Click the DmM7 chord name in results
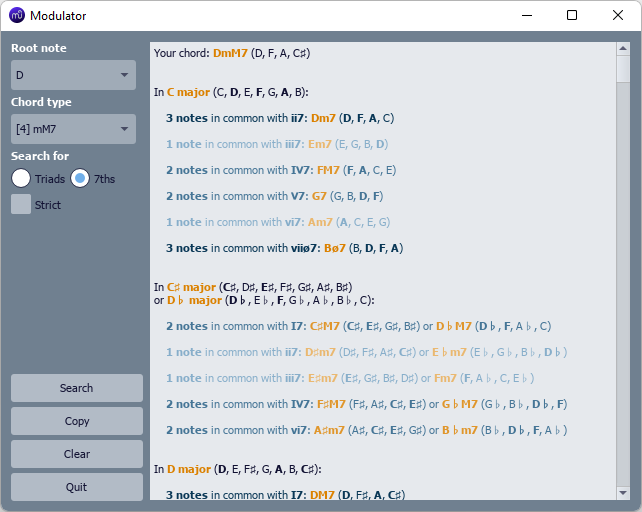Viewport: 642px width, 512px height. (229, 53)
